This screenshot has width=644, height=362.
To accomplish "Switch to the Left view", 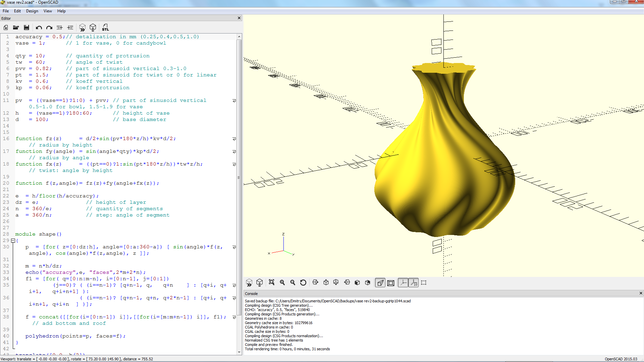I will [x=347, y=283].
